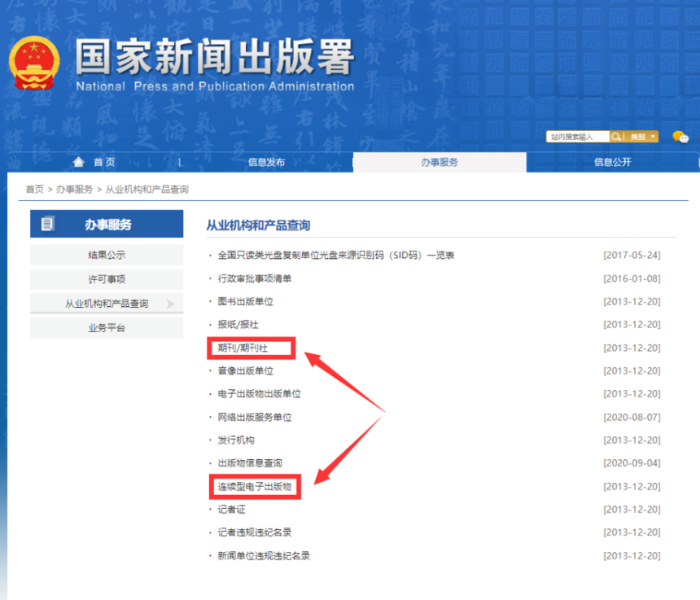This screenshot has width=700, height=600.
Task: Click the date [2017-05-24]
Action: pos(632,255)
